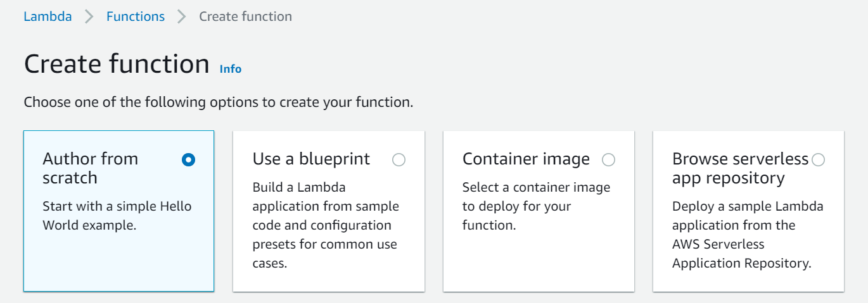Click the chevron before the Create function breadcrumb
The width and height of the screenshot is (868, 303).
[182, 17]
